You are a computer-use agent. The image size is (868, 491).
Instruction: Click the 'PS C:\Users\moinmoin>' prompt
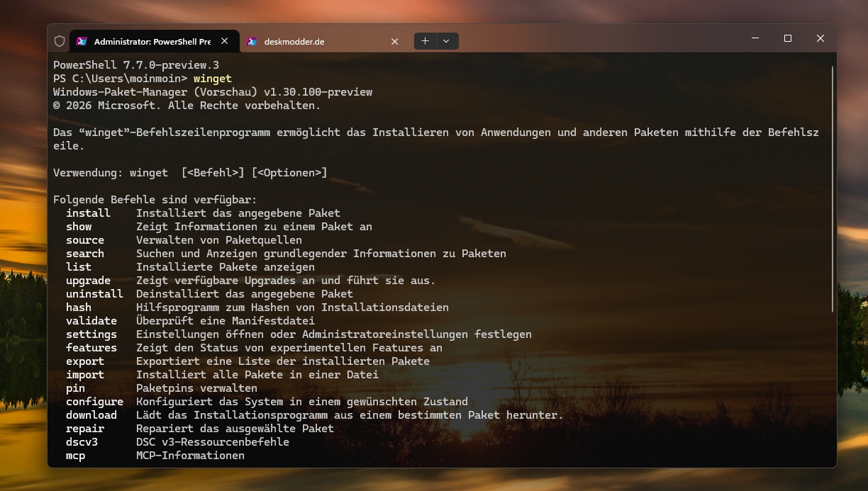coord(121,79)
